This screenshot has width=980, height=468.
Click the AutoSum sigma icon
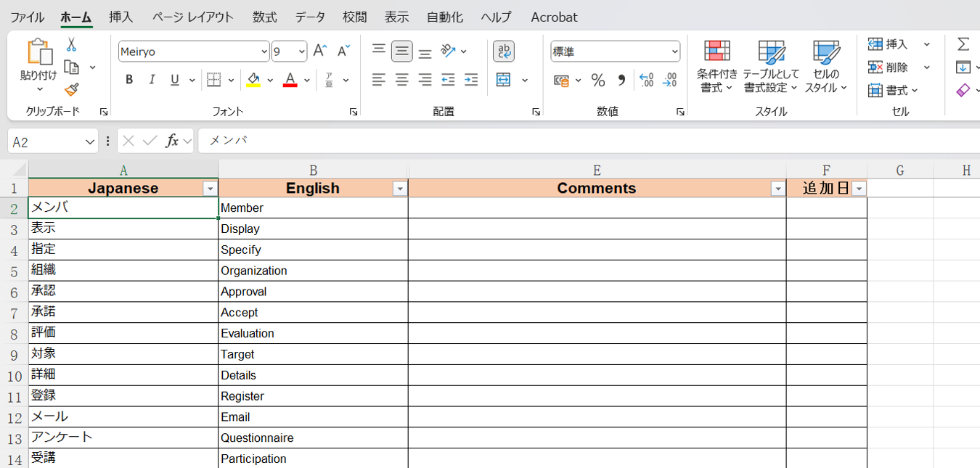pyautogui.click(x=963, y=44)
